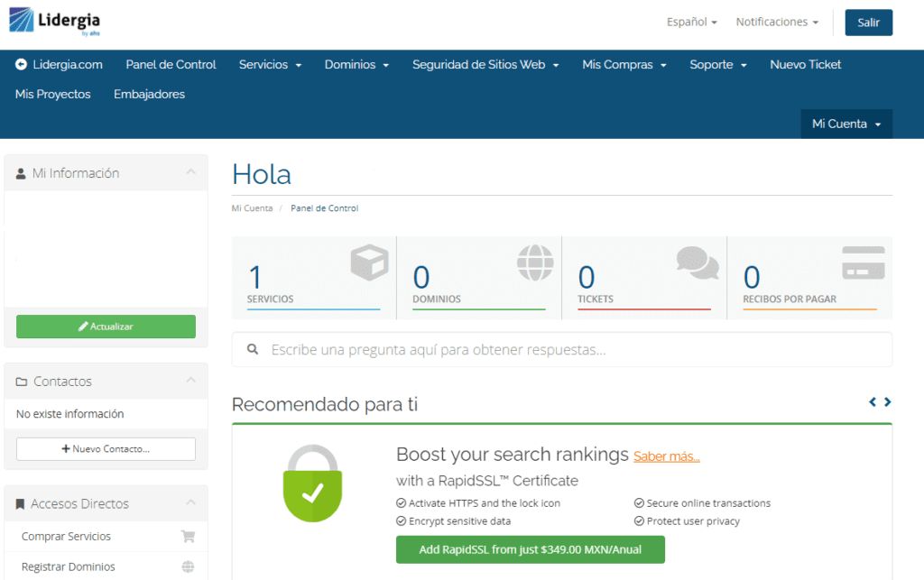The height and width of the screenshot is (580, 924).
Task: Click 'Protect user privacy' text
Action: (693, 521)
